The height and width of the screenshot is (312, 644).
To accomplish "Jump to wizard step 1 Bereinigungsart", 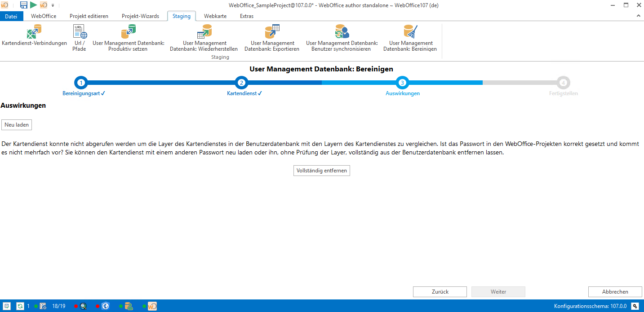I will [x=81, y=83].
